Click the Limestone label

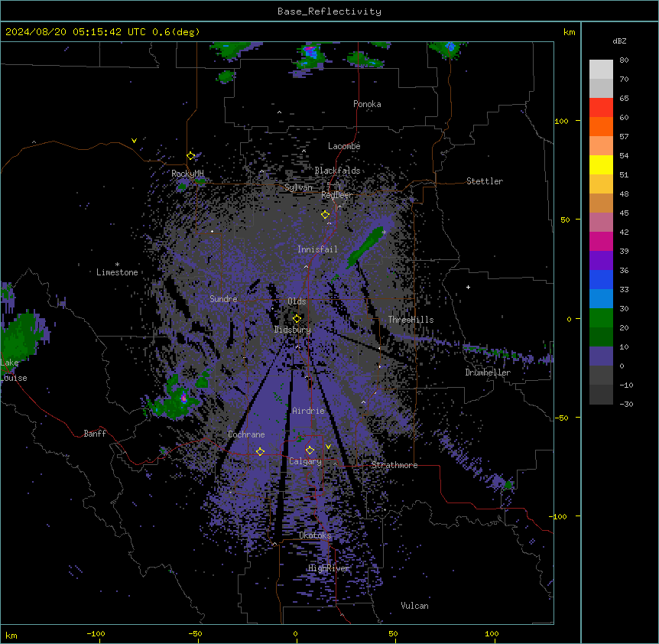[117, 272]
